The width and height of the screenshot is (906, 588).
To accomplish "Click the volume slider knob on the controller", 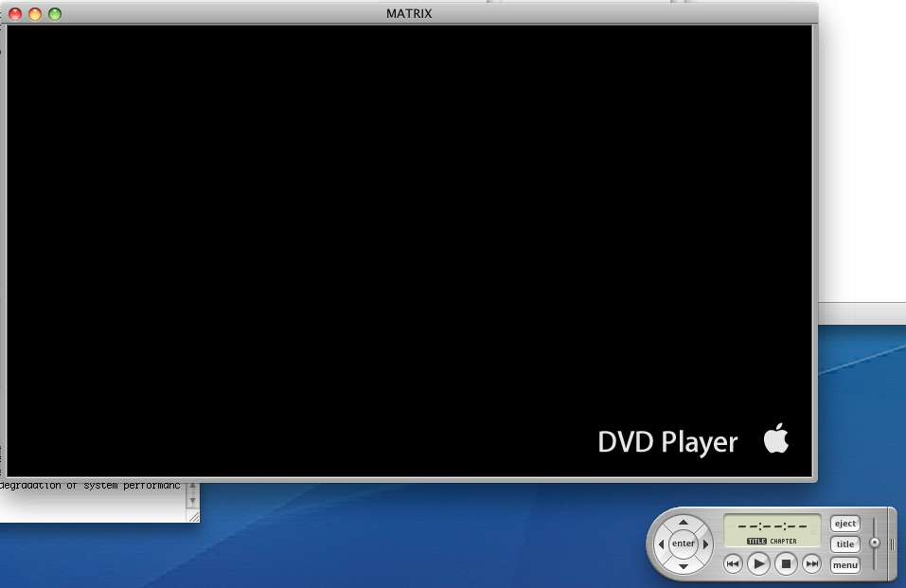I will point(875,543).
